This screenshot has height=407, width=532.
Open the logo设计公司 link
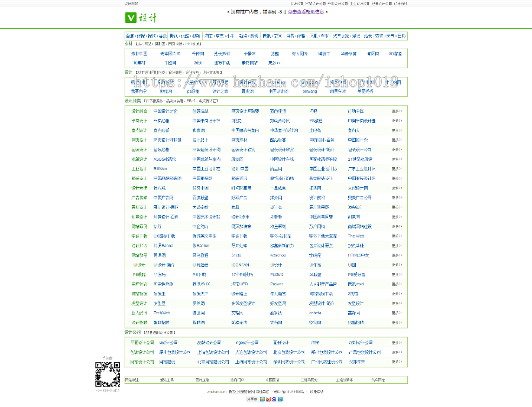247,343
